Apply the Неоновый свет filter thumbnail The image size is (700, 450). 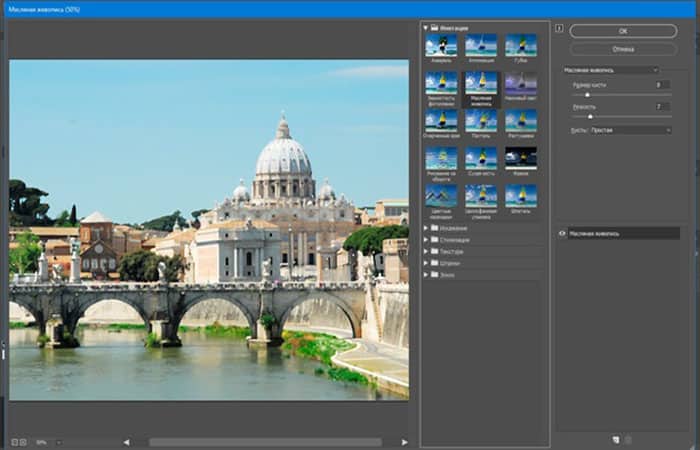click(x=521, y=83)
